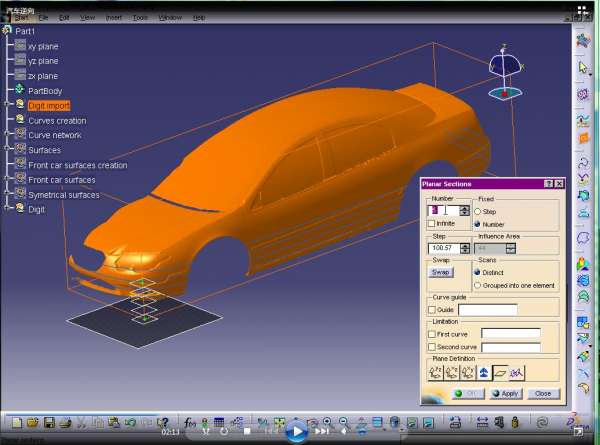Click the Apply button

(506, 393)
